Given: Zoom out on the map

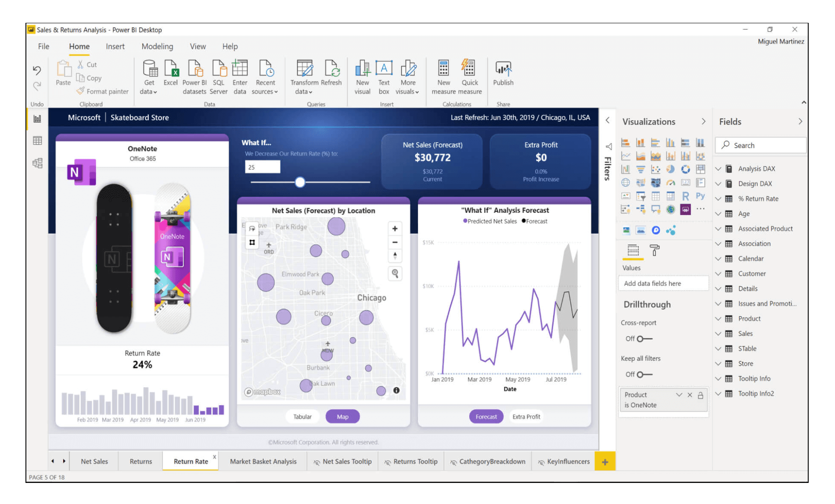Looking at the screenshot, I should [x=395, y=242].
